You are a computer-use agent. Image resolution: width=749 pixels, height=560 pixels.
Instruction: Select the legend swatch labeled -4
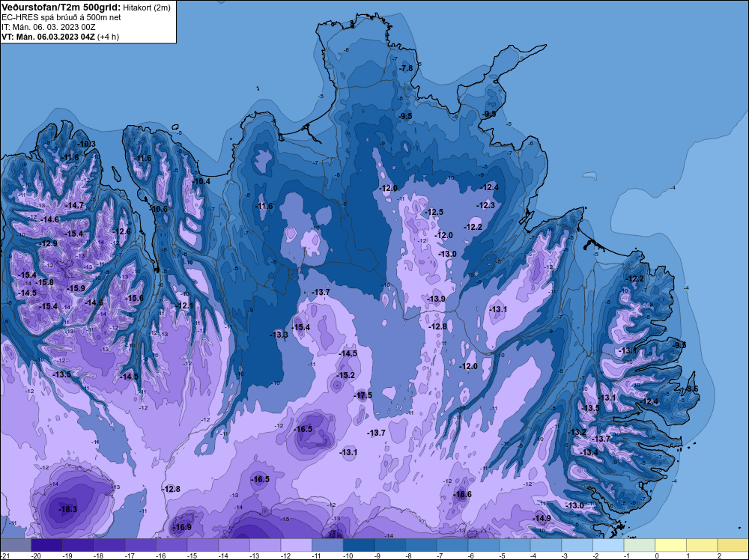tap(546, 545)
